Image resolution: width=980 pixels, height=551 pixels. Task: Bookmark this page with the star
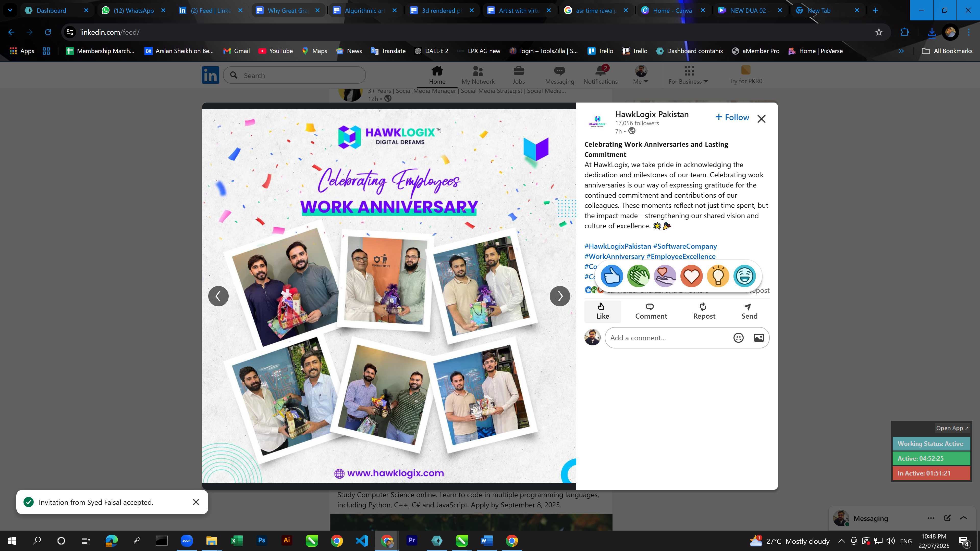(878, 32)
